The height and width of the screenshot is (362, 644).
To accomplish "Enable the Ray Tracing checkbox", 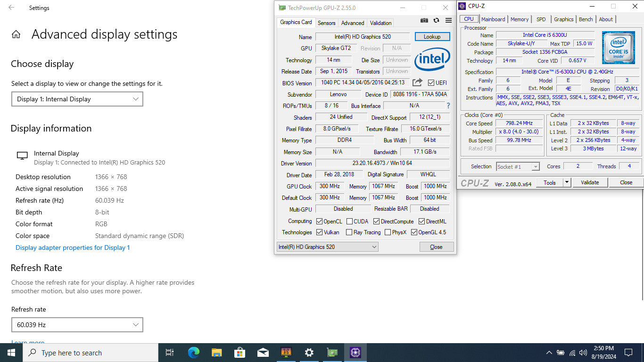I will [x=349, y=232].
